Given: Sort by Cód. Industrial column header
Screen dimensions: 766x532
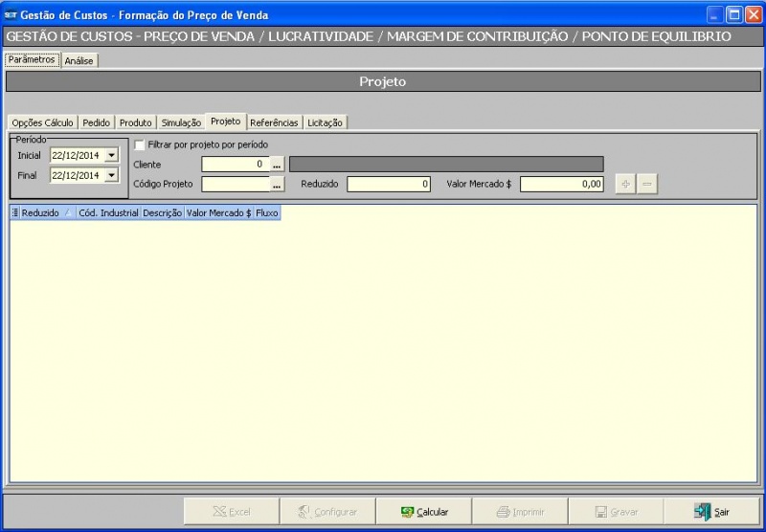Looking at the screenshot, I should click(x=108, y=213).
